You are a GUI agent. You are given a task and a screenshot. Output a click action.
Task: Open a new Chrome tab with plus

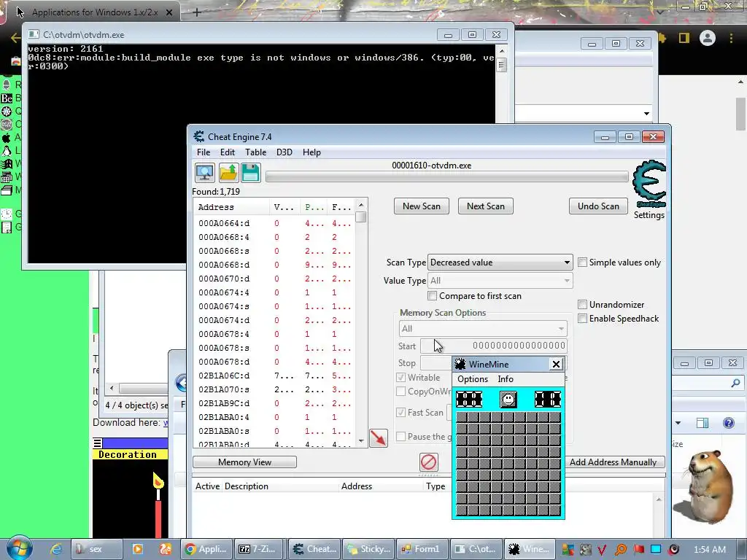(196, 12)
